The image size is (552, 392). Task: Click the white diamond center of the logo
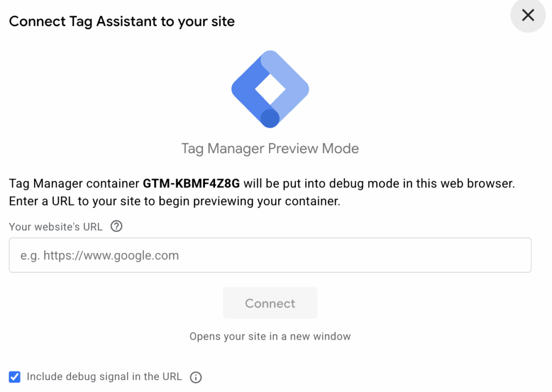[270, 89]
